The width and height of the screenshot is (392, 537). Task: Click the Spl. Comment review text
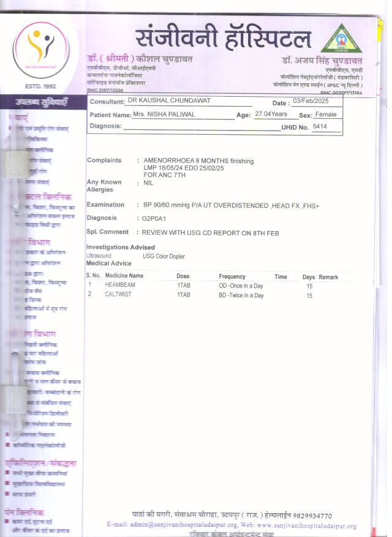[210, 232]
